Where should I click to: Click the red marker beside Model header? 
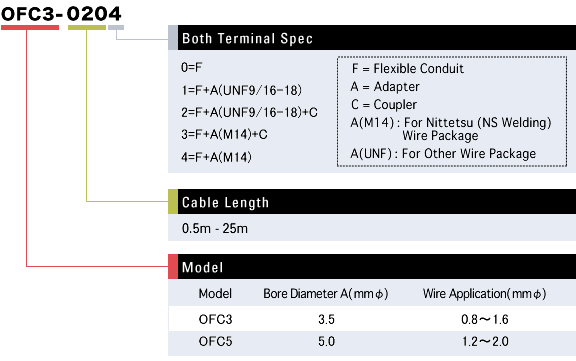(x=173, y=267)
